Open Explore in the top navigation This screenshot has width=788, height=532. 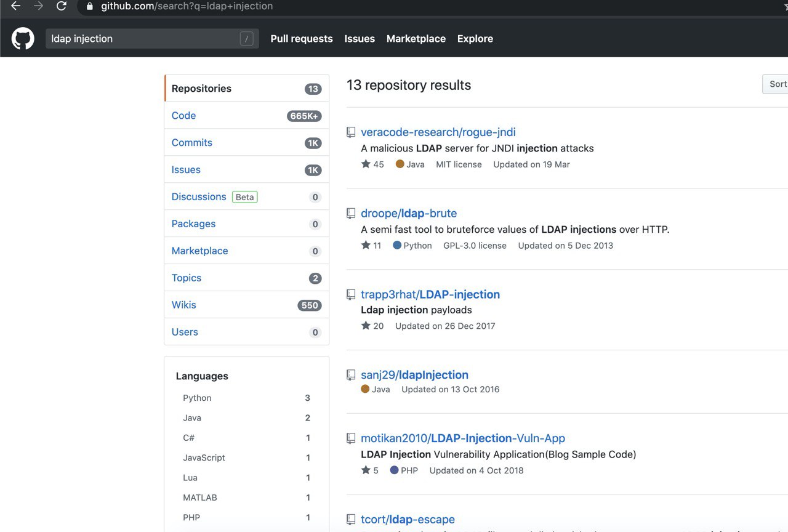coord(475,39)
